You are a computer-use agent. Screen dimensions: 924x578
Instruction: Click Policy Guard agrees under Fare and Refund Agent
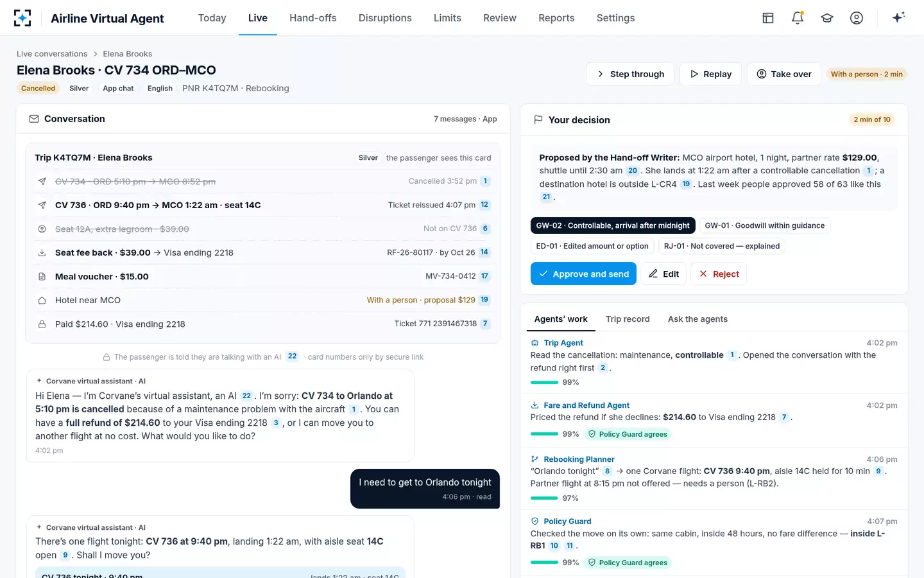(x=628, y=434)
